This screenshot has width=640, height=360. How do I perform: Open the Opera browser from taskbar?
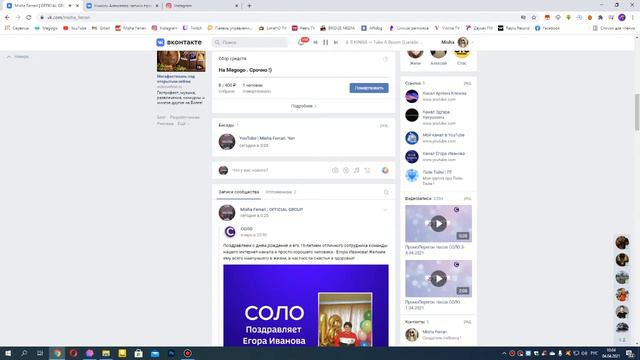tap(73, 353)
